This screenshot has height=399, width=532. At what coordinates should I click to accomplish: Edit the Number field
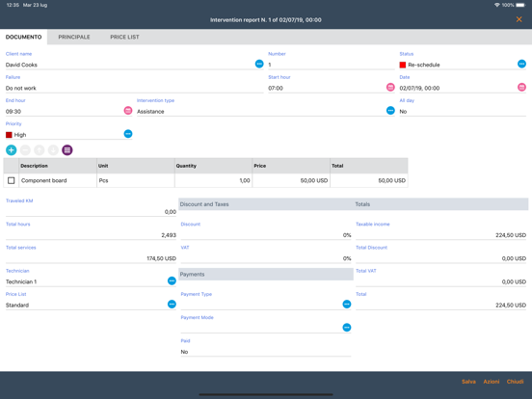pyautogui.click(x=332, y=65)
